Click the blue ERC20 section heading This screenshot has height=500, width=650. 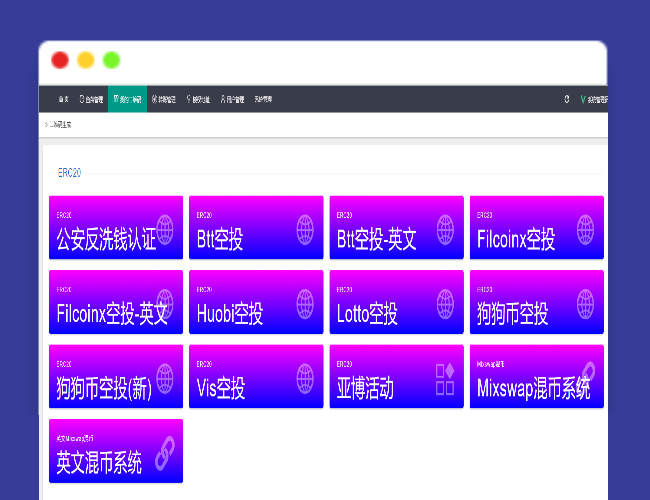69,172
